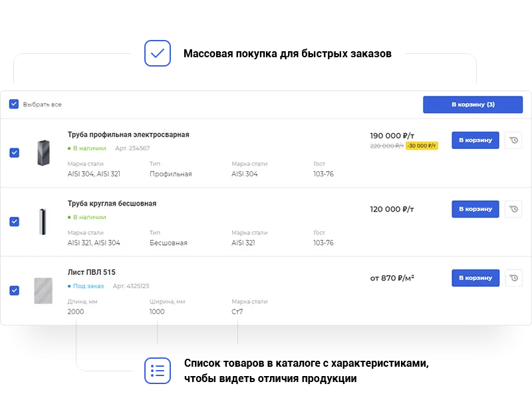532x420 pixels.
Task: Deselect the Лист ПВЛ 515 row checkbox
Action: pyautogui.click(x=14, y=290)
